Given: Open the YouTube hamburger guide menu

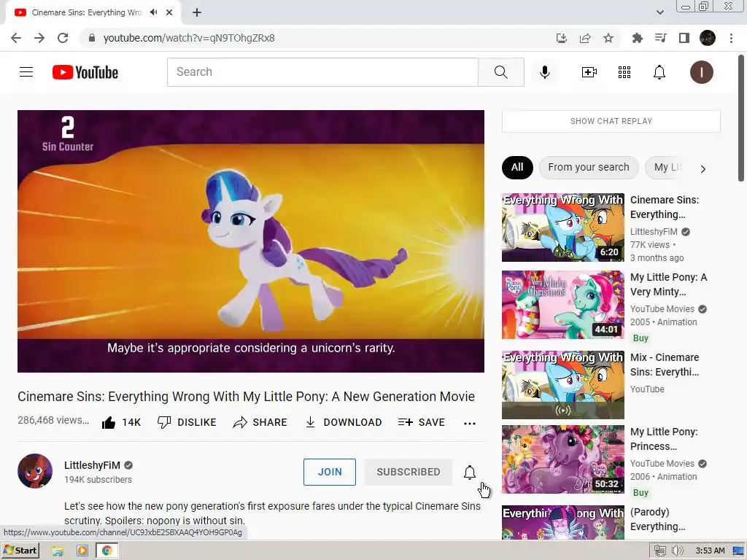Looking at the screenshot, I should point(26,72).
